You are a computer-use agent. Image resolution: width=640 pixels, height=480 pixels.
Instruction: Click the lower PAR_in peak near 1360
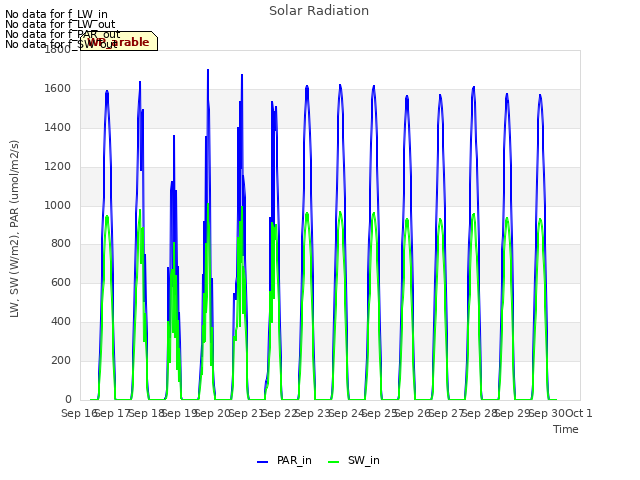[174, 137]
